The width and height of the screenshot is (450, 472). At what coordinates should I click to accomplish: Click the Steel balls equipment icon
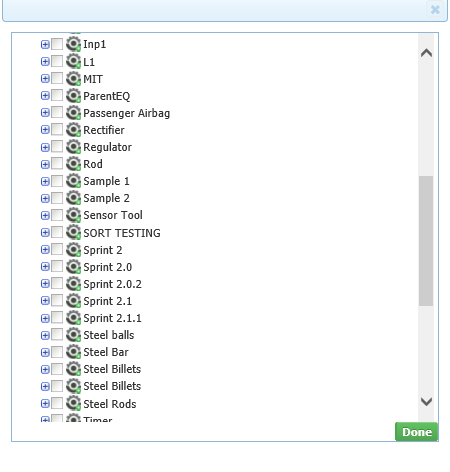tap(73, 335)
